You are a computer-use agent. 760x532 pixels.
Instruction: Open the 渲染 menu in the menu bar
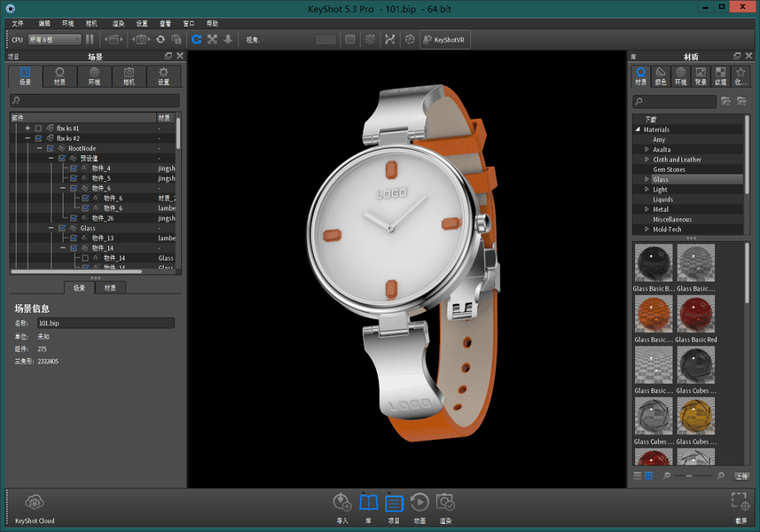[x=118, y=23]
